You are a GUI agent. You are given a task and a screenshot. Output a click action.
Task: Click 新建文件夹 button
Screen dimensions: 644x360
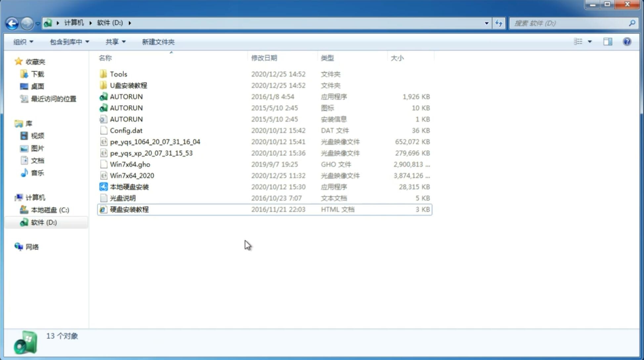[x=158, y=42]
